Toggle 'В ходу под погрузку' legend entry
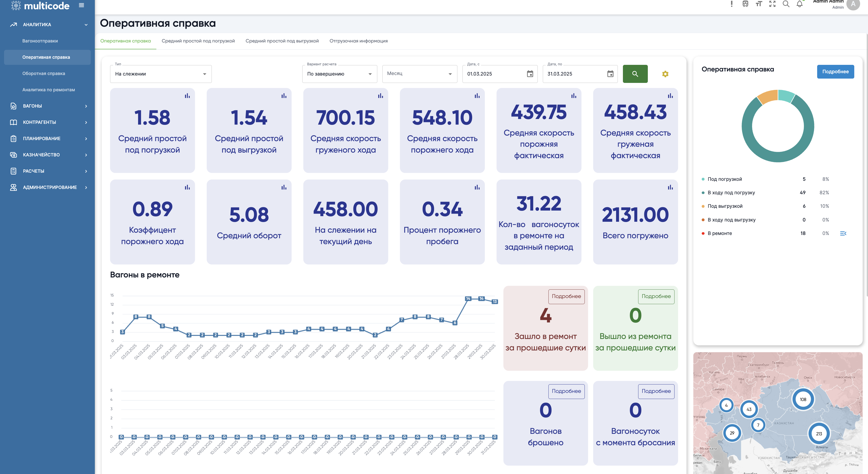Screen dimensions: 868x474 pos(731,192)
